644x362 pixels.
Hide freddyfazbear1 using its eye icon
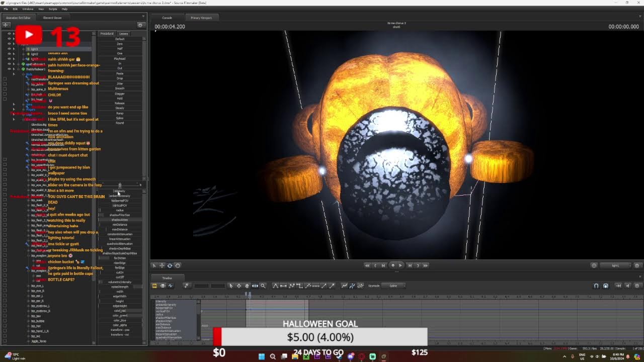click(x=9, y=69)
